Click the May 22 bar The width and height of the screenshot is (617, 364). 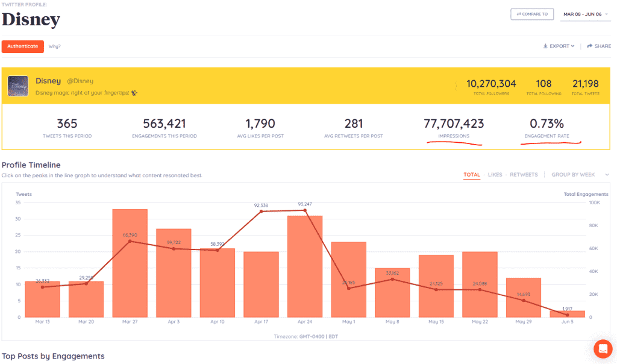click(480, 284)
